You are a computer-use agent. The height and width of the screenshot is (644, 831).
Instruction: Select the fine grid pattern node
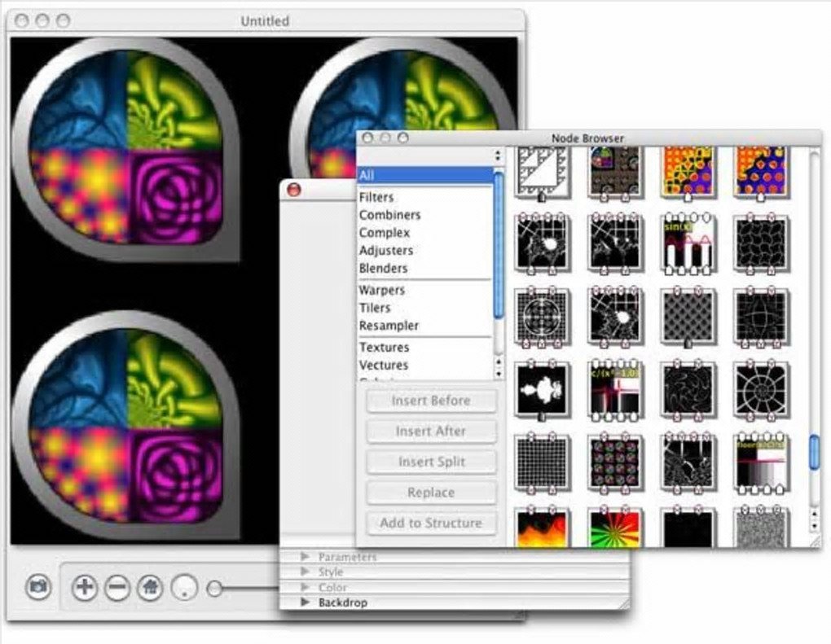point(542,463)
